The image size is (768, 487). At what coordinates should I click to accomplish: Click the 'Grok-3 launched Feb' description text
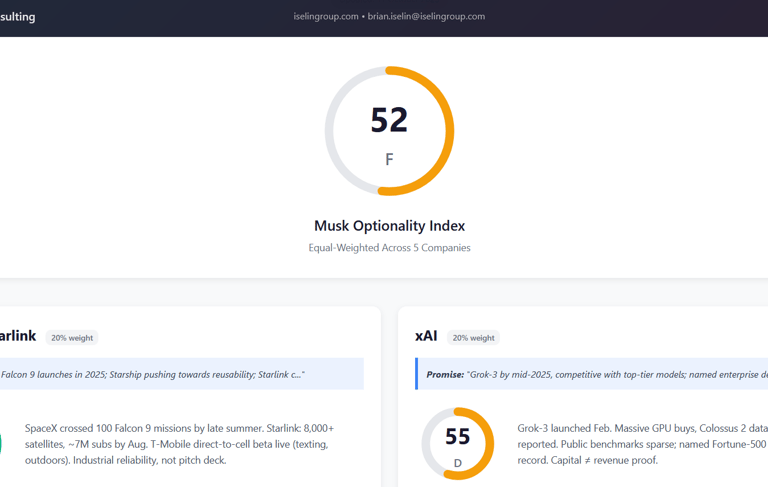coord(642,444)
